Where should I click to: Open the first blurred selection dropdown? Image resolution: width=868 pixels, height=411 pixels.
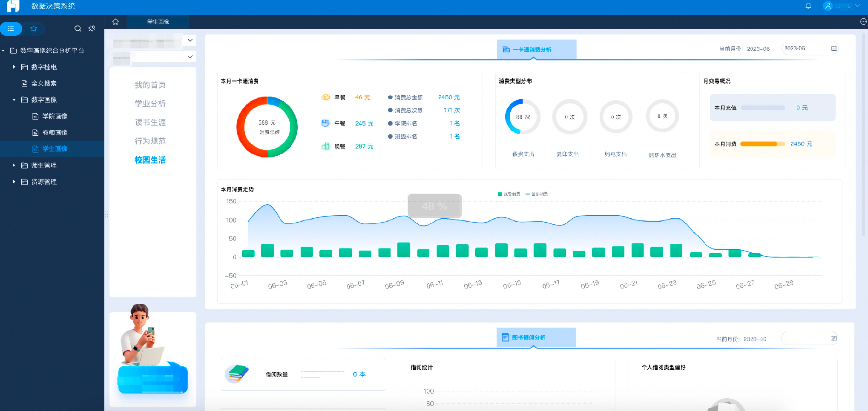click(190, 40)
